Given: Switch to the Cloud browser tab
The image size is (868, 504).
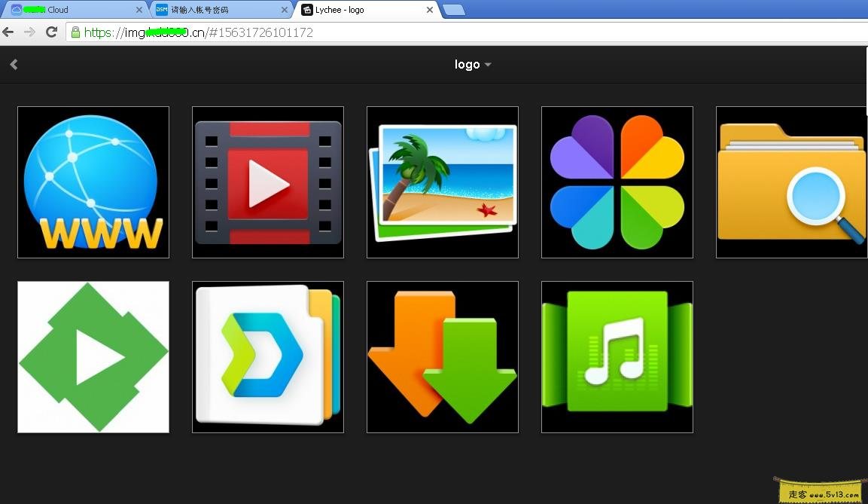Looking at the screenshot, I should coord(72,10).
